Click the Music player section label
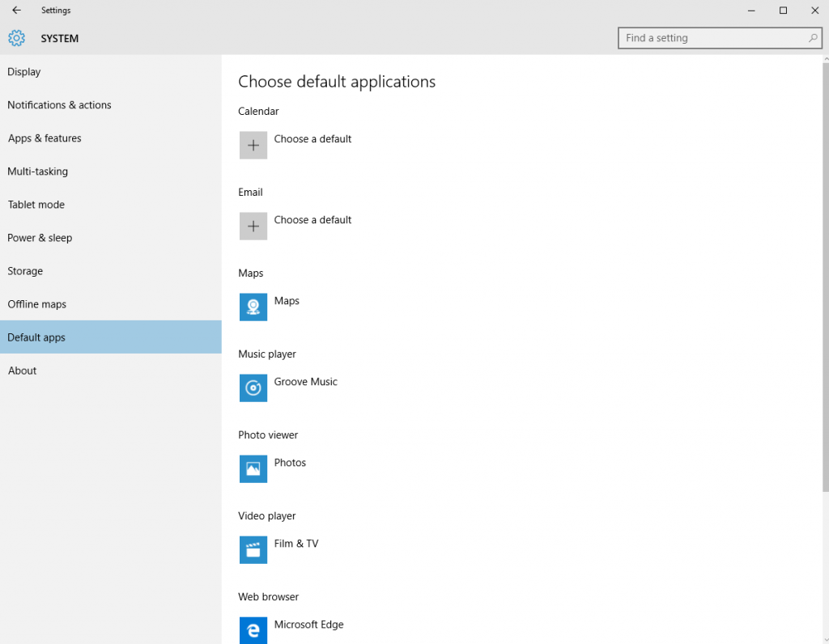 point(267,354)
